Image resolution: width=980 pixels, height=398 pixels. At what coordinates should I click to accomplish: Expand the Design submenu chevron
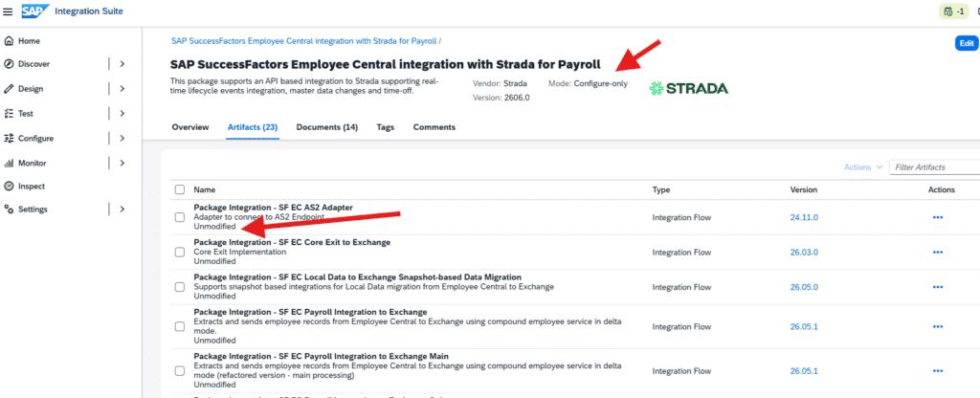122,89
